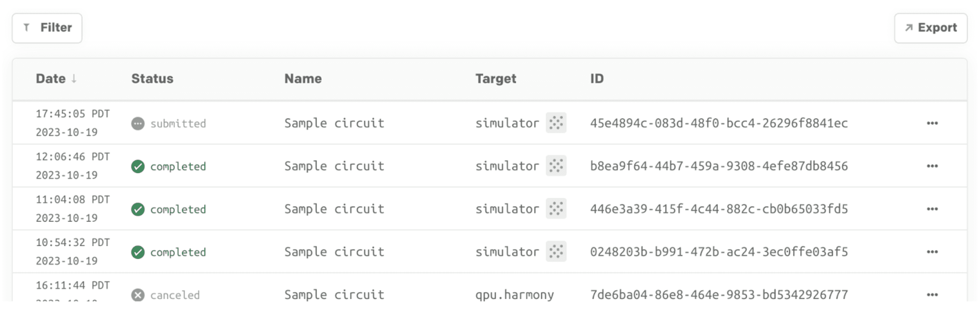
Task: Sort by the Date column arrow
Action: (74, 78)
